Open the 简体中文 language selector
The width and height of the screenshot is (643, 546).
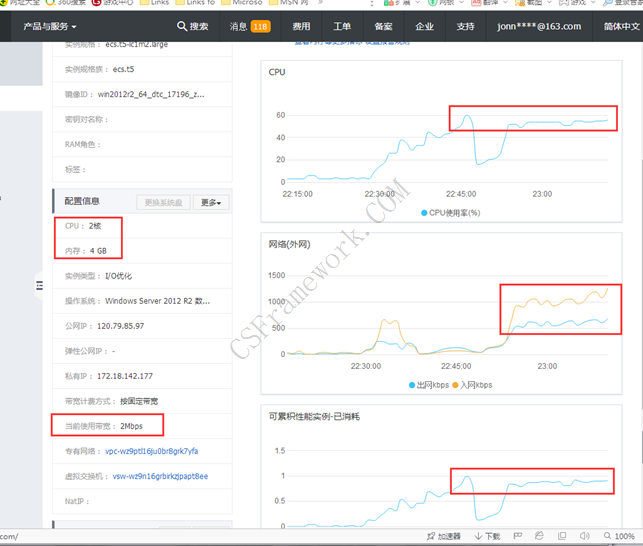621,27
